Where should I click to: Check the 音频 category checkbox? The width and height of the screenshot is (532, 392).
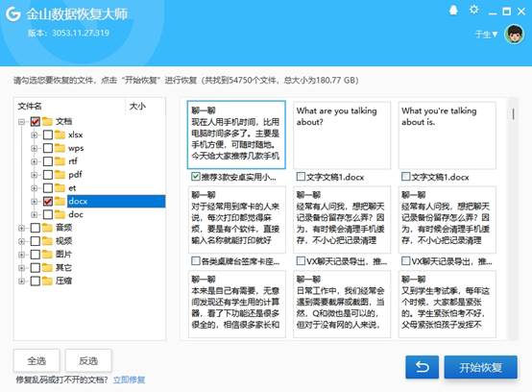pos(36,228)
